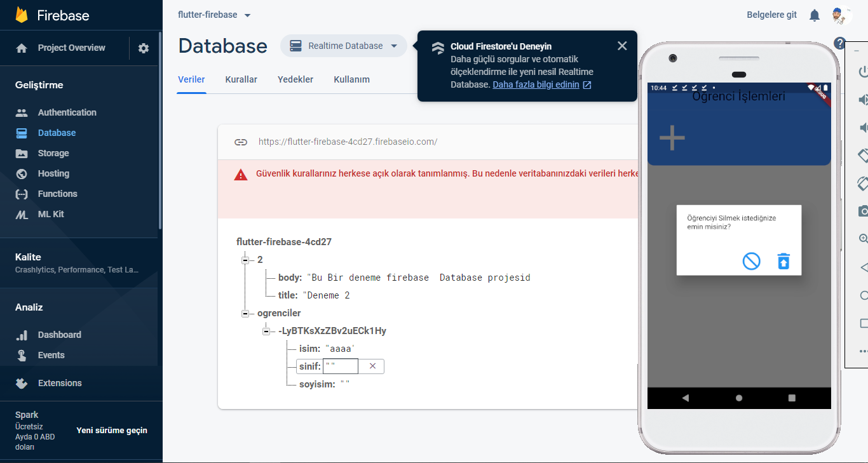Click the emulator power button

(863, 72)
